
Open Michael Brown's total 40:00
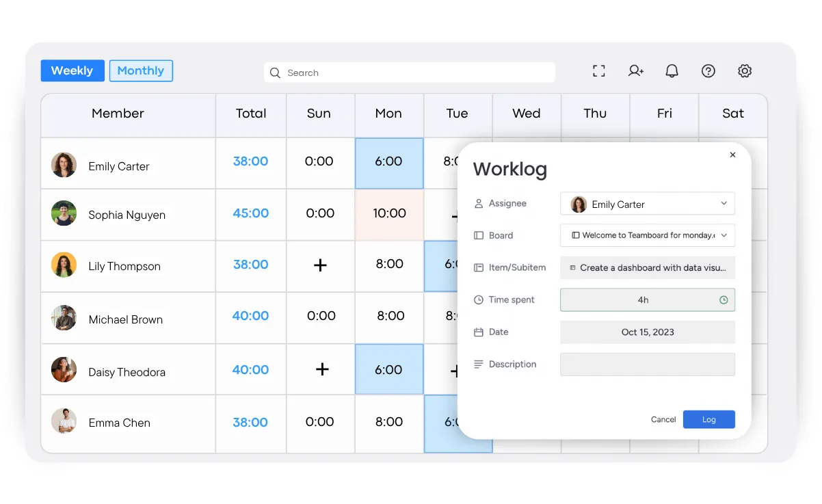pyautogui.click(x=251, y=316)
